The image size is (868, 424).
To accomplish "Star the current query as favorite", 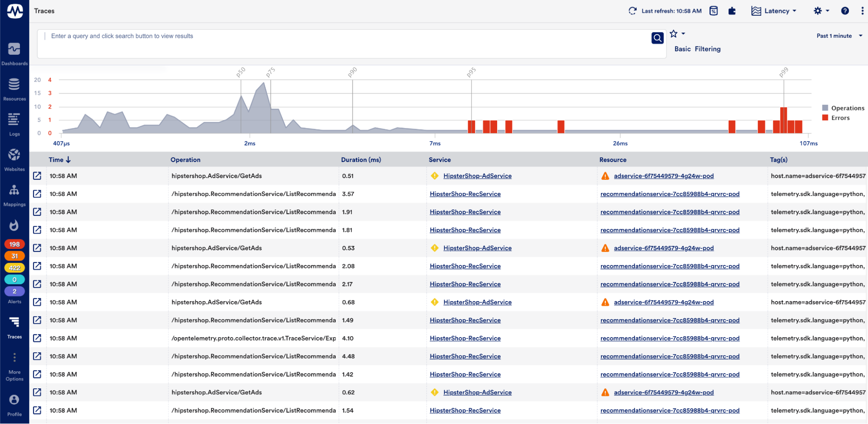I will pyautogui.click(x=673, y=33).
